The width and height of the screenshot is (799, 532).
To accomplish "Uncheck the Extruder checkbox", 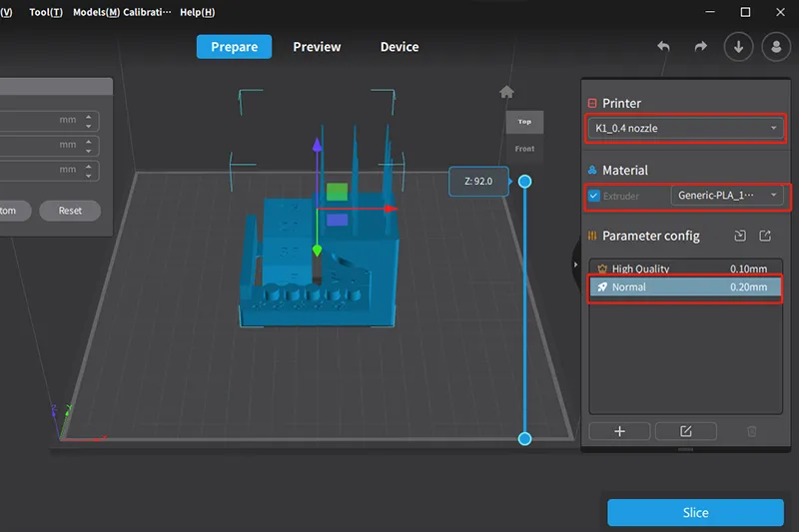I will (x=594, y=196).
